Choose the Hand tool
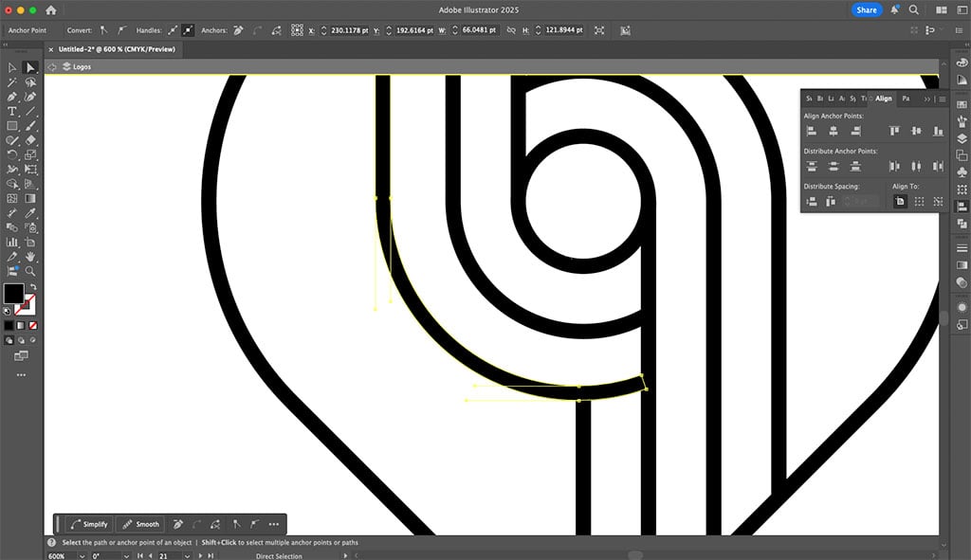971x560 pixels. point(30,257)
